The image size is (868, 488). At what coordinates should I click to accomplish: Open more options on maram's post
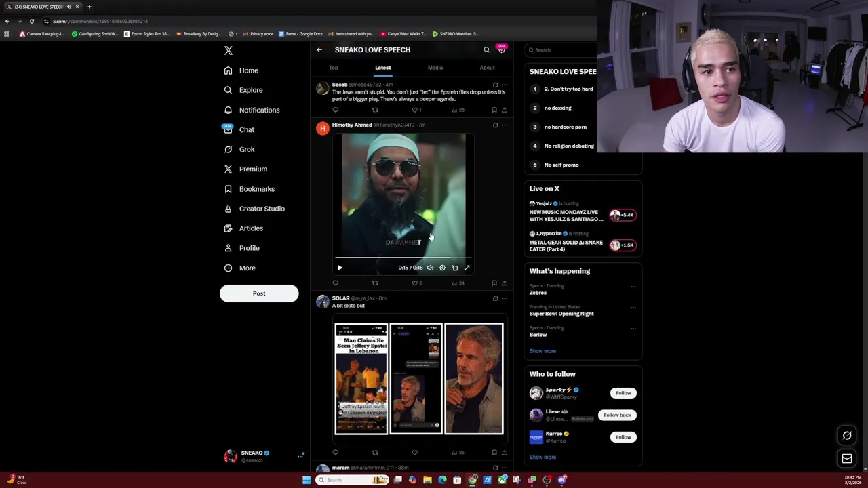point(504,468)
